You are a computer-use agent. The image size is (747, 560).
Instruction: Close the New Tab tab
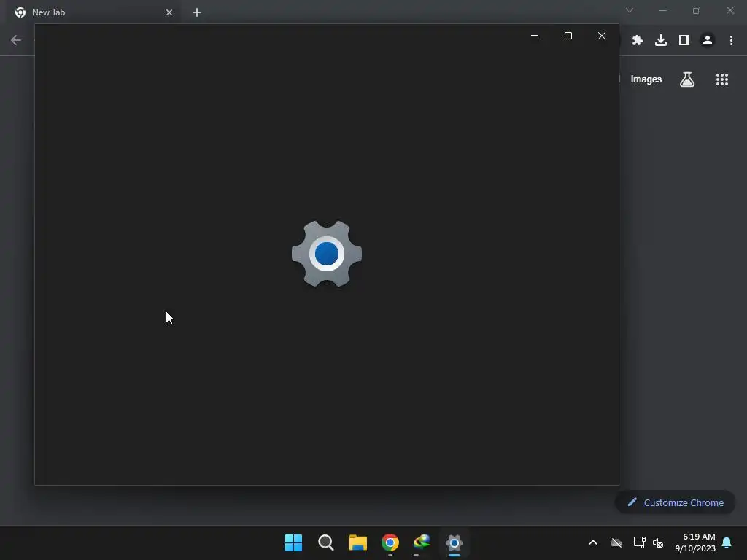(x=169, y=12)
